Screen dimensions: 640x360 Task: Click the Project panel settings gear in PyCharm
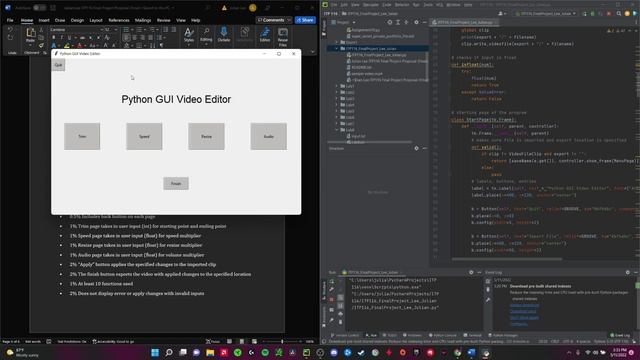click(x=416, y=22)
